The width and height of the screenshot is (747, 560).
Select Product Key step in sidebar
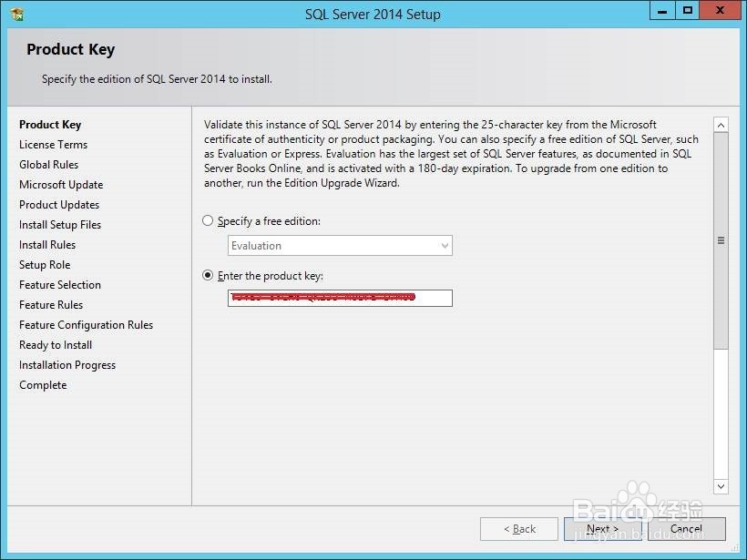[50, 125]
